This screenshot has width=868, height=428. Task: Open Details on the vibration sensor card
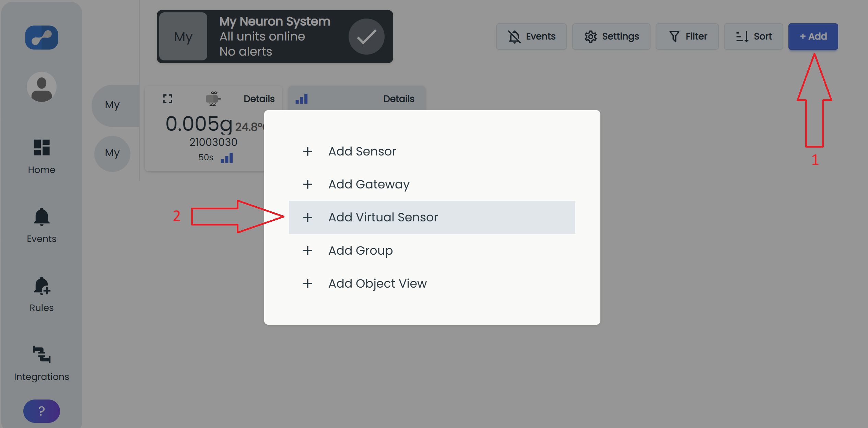[x=259, y=99]
